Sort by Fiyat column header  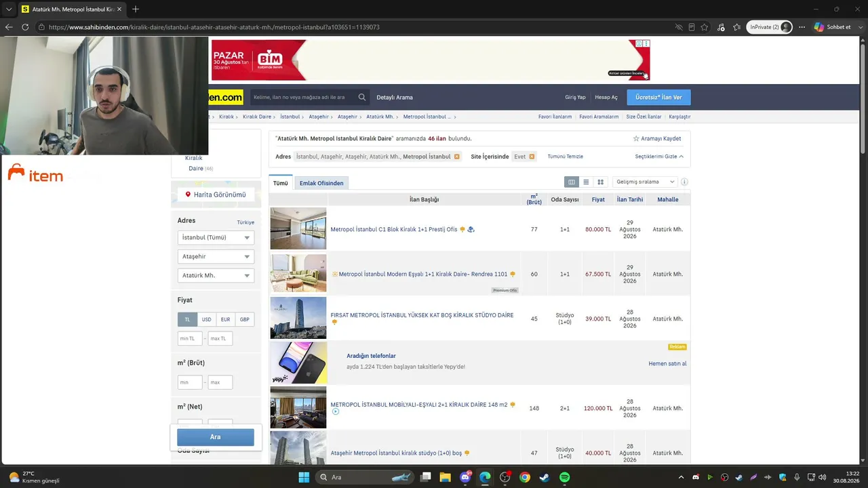[598, 199]
